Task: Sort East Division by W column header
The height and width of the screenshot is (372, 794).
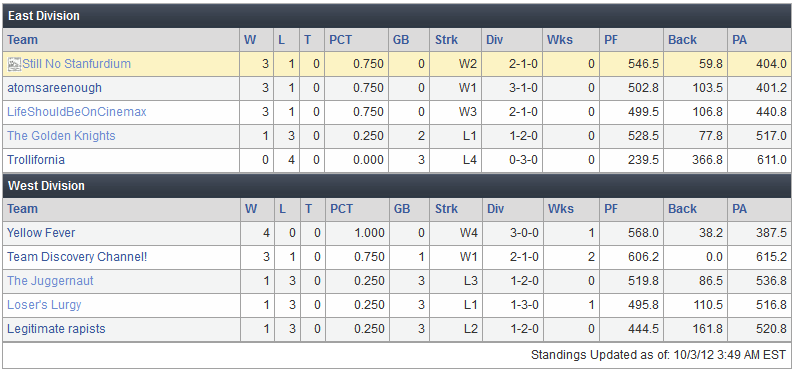Action: point(250,39)
